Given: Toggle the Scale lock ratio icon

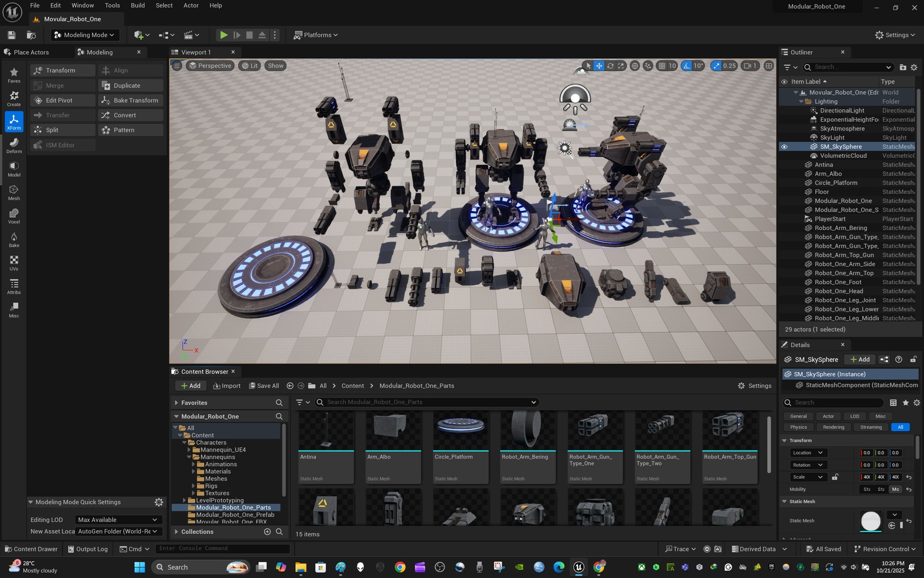Looking at the screenshot, I should tap(835, 477).
